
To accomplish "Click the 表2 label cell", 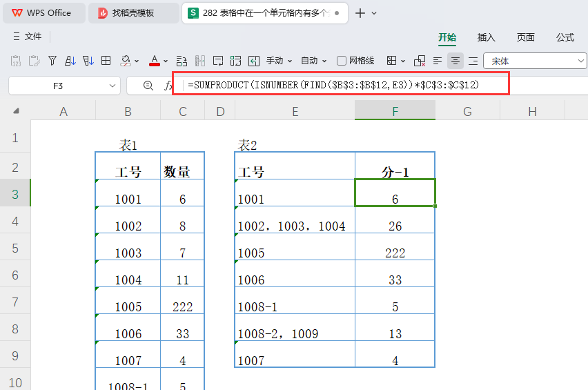I will (295, 137).
